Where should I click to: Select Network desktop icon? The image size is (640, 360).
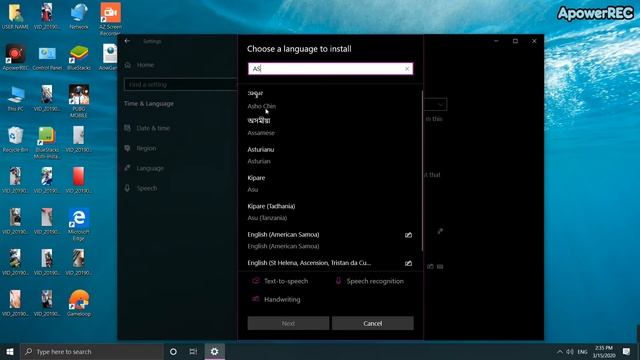coord(79,17)
